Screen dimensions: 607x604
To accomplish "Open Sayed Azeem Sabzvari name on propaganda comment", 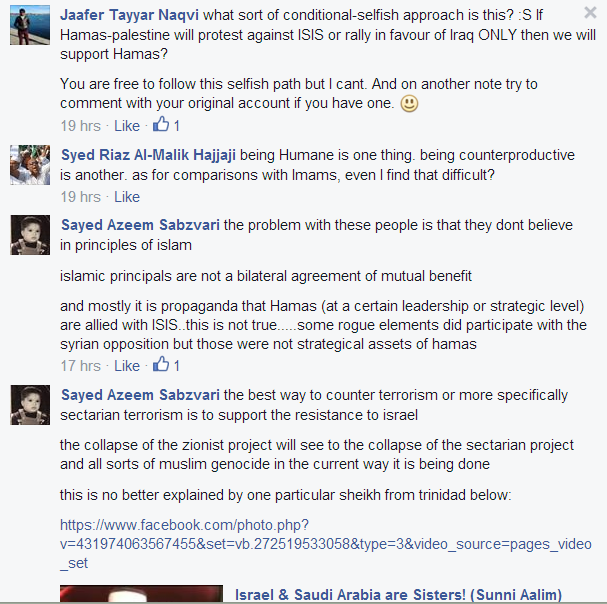I will click(140, 225).
